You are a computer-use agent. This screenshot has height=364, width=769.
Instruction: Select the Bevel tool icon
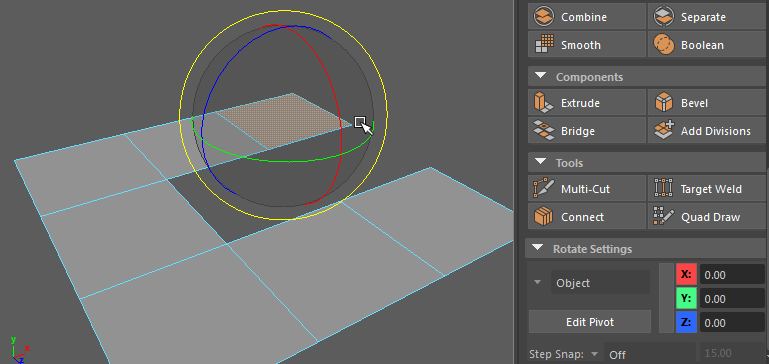tap(663, 103)
